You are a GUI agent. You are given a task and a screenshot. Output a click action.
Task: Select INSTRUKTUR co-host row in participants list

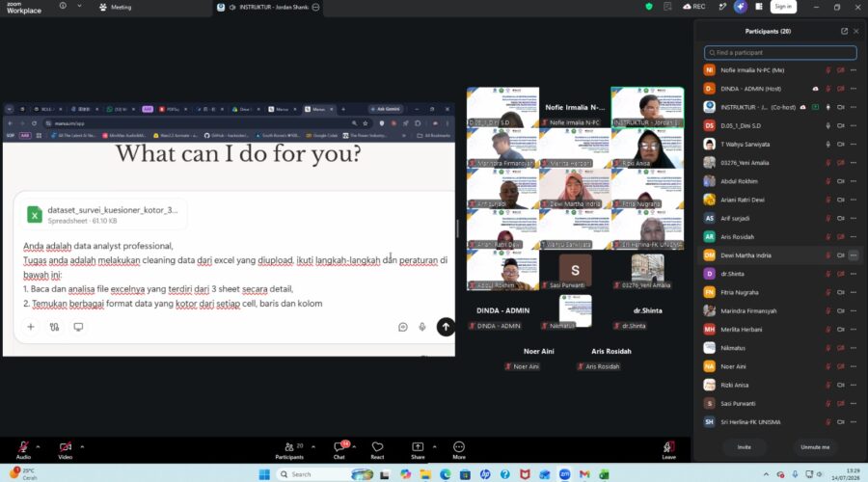pos(780,107)
